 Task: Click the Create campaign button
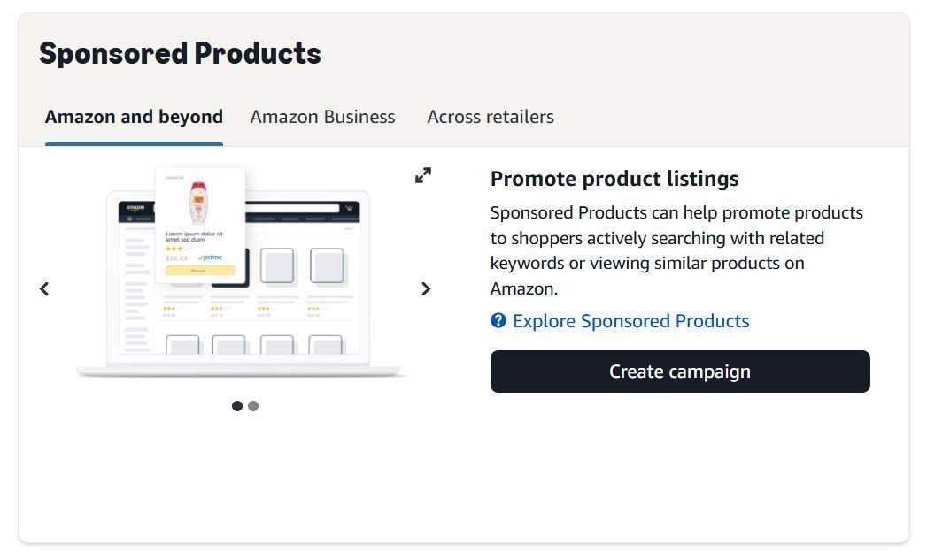coord(680,372)
